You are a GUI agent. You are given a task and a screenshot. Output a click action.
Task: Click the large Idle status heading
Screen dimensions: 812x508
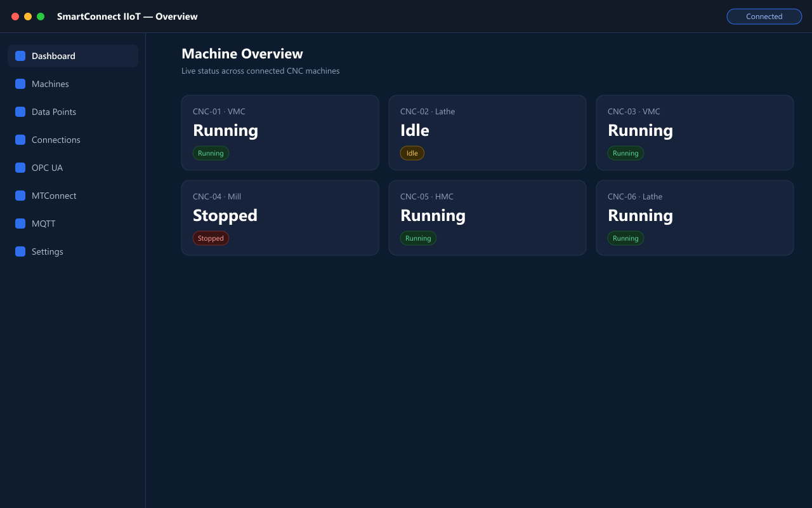coord(415,130)
